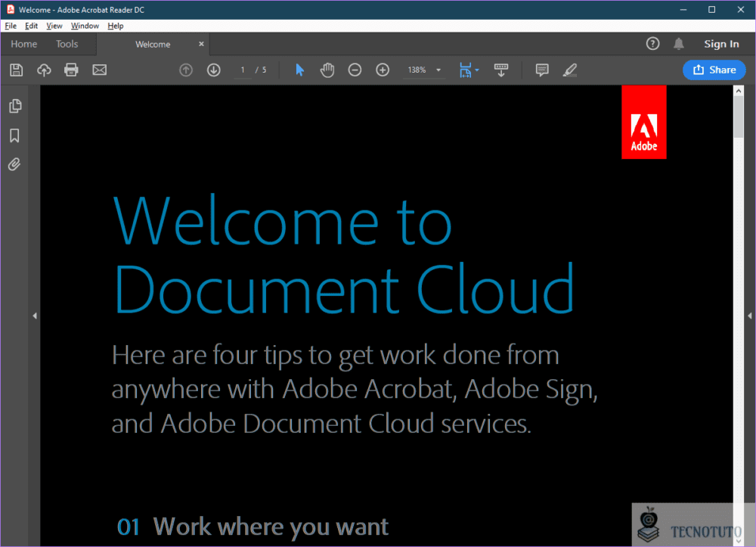Click the 138% zoom value field
Viewport: 756px width, 547px height.
pyautogui.click(x=417, y=70)
